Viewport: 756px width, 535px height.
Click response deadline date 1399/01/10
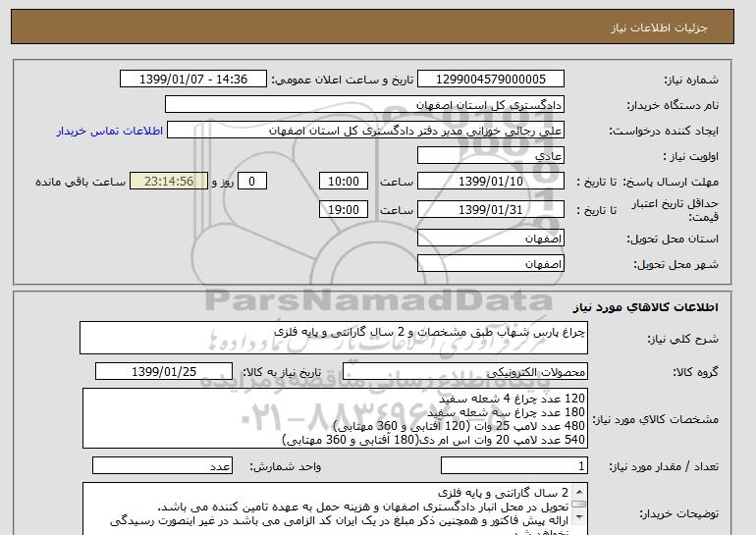[x=490, y=182]
